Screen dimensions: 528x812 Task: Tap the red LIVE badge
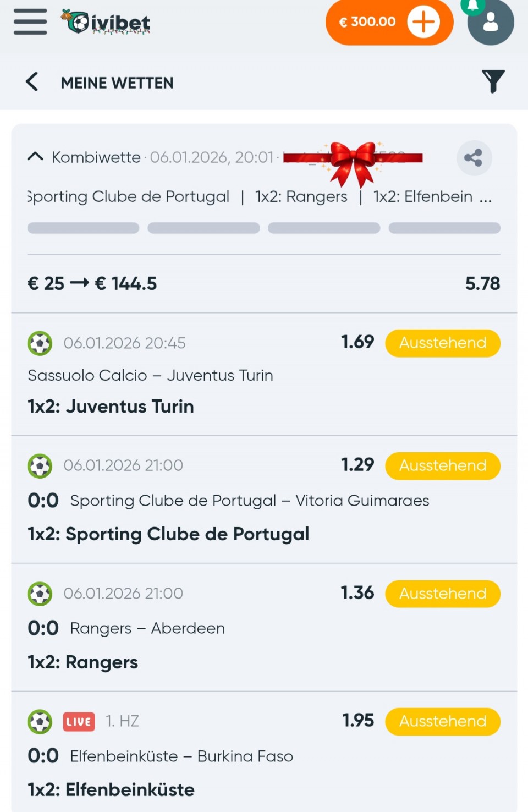(x=79, y=721)
